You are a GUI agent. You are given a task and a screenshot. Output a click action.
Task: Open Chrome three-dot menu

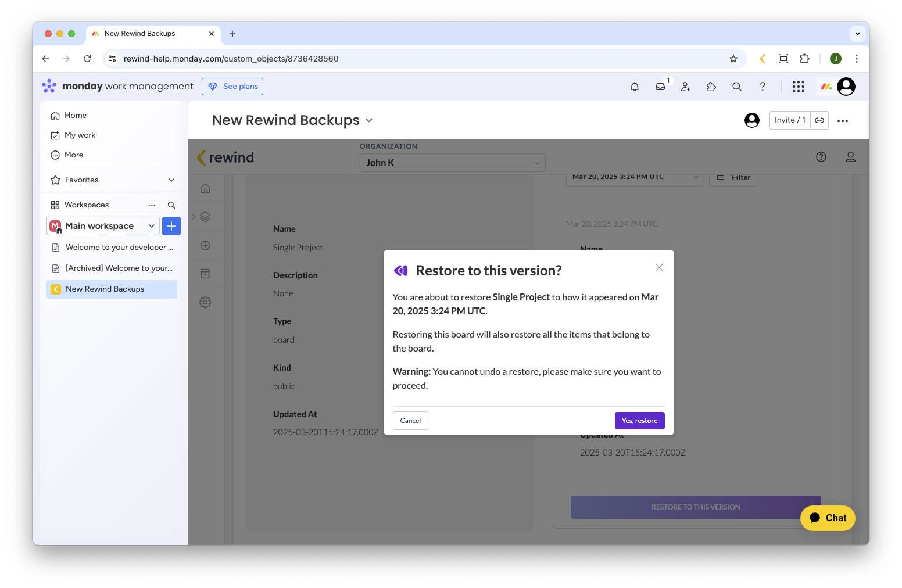click(857, 59)
